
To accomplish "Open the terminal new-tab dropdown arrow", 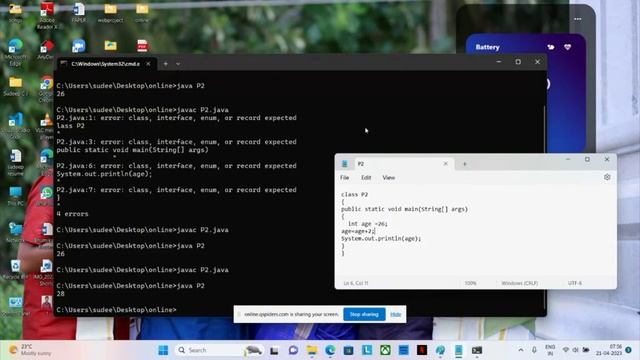I will pyautogui.click(x=178, y=64).
